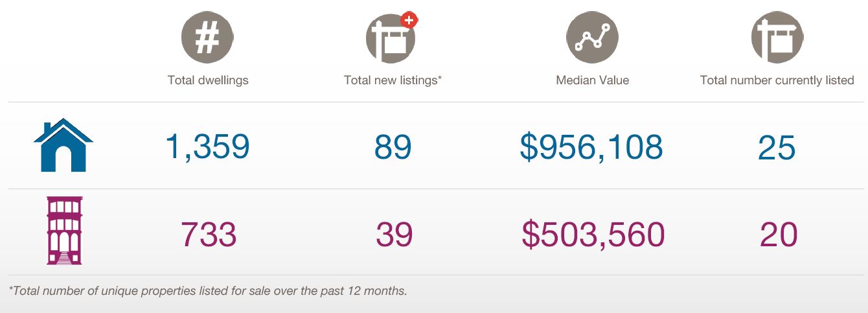Image resolution: width=868 pixels, height=313 pixels.
Task: Click the hash symbol Total dwellings icon
Action: (207, 38)
